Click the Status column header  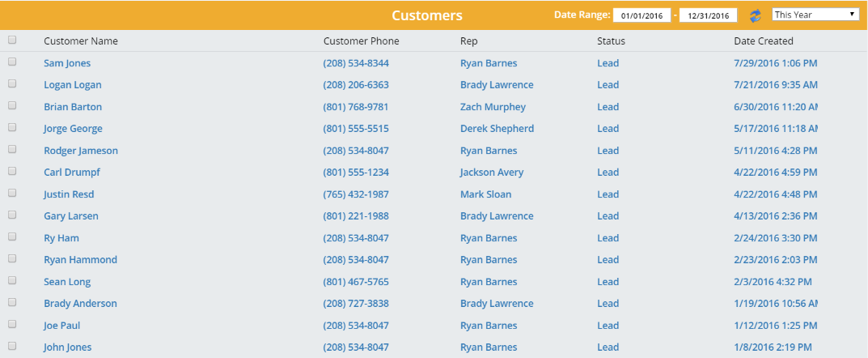click(x=611, y=41)
